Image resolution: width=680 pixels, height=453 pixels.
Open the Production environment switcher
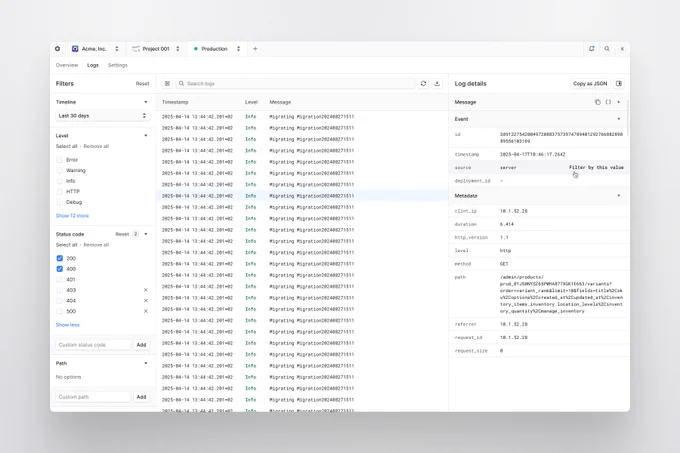238,49
